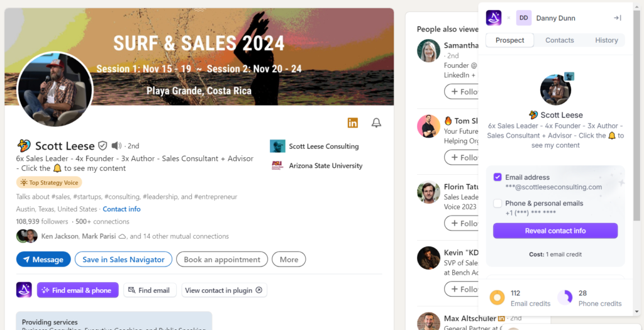Switch to the History tab
Viewport: 644px width, 330px height.
(606, 40)
